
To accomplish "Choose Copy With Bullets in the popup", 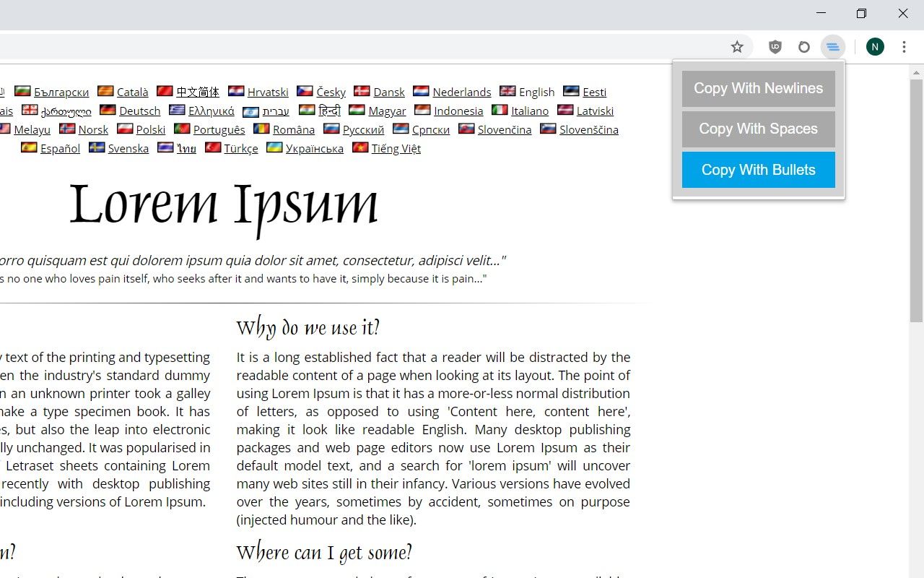I will tap(758, 170).
